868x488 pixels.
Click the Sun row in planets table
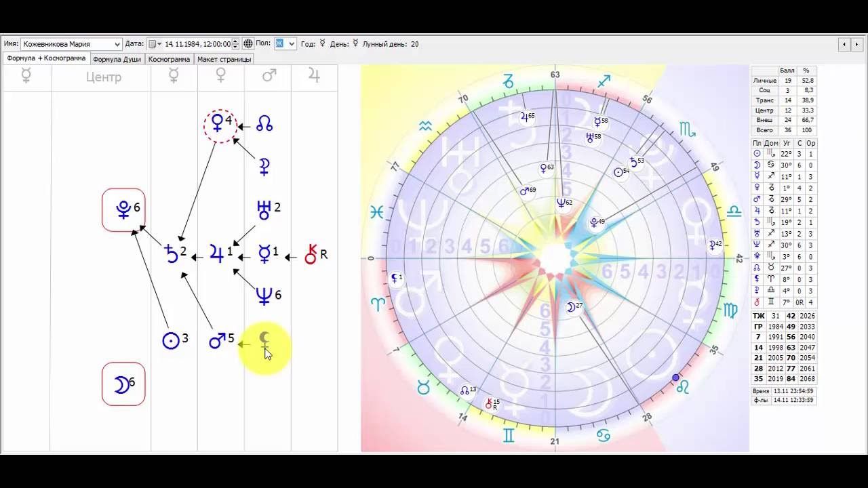pyautogui.click(x=784, y=154)
